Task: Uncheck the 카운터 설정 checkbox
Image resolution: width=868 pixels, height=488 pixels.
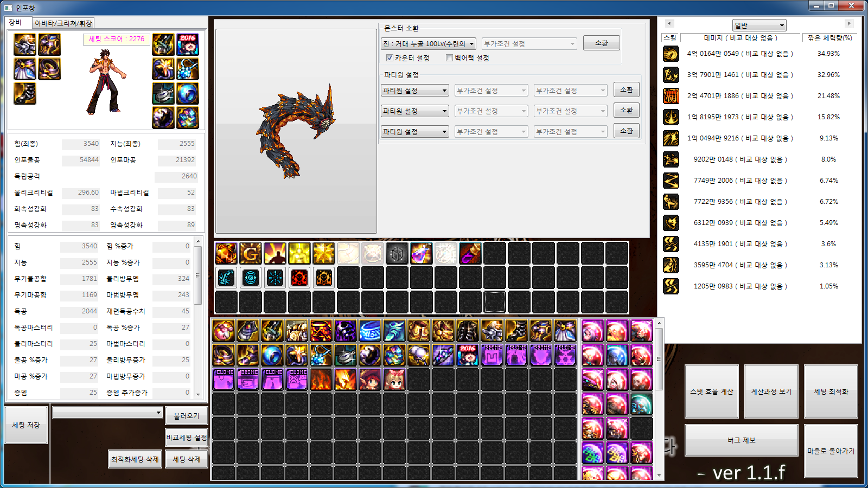Action: point(390,58)
